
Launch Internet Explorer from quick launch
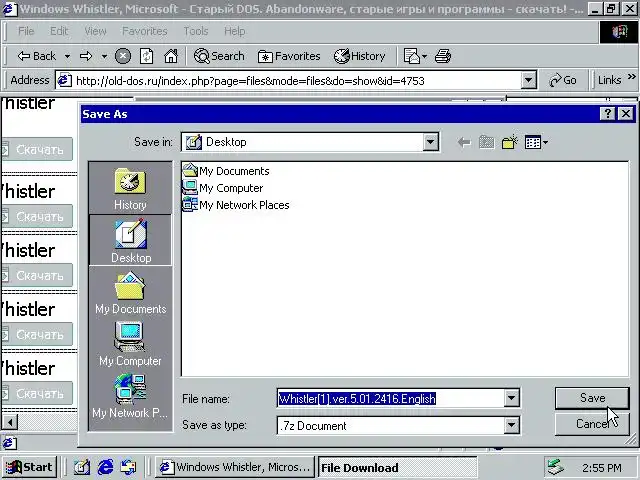click(105, 467)
